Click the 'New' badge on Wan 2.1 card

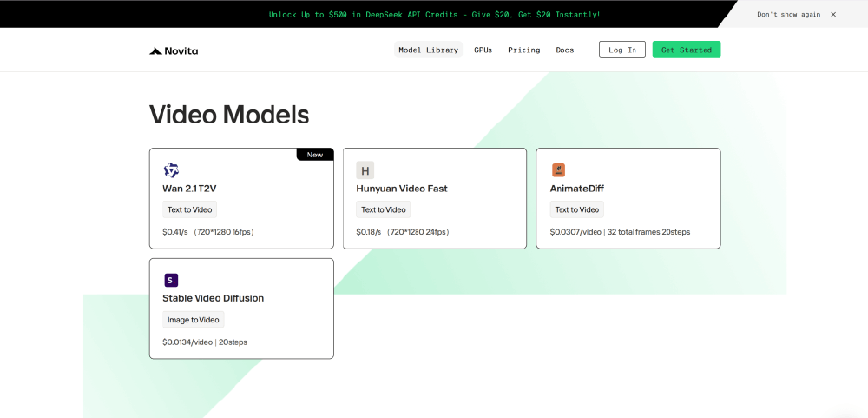click(x=315, y=155)
